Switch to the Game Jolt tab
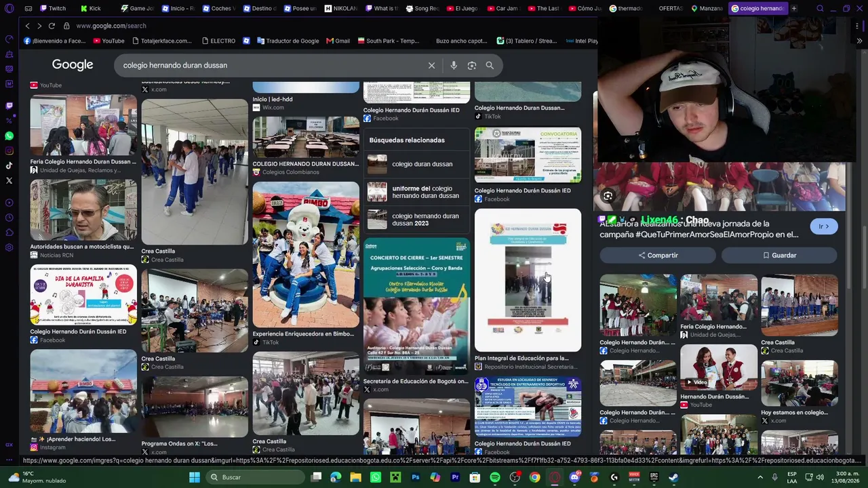Screen dimensions: 868x488 point(137,9)
